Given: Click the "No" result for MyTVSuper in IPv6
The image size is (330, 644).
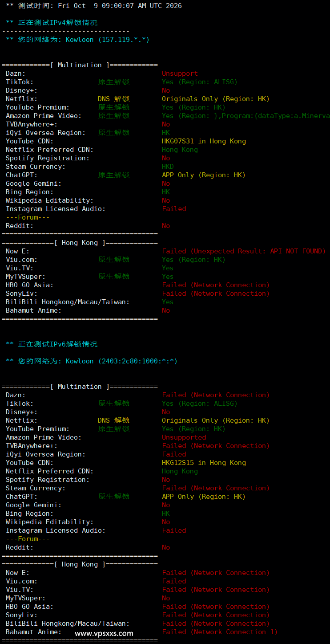Looking at the screenshot, I should tap(166, 598).
